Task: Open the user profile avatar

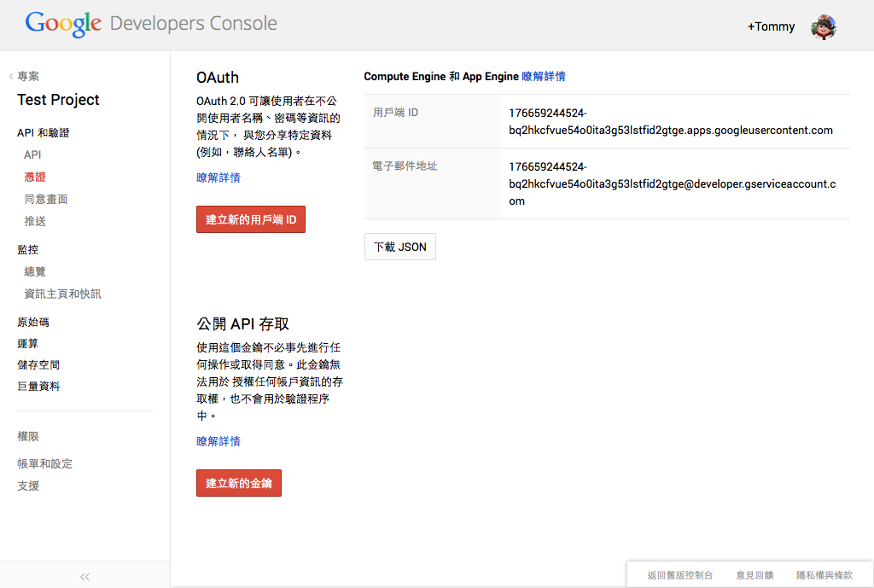Action: (x=823, y=26)
